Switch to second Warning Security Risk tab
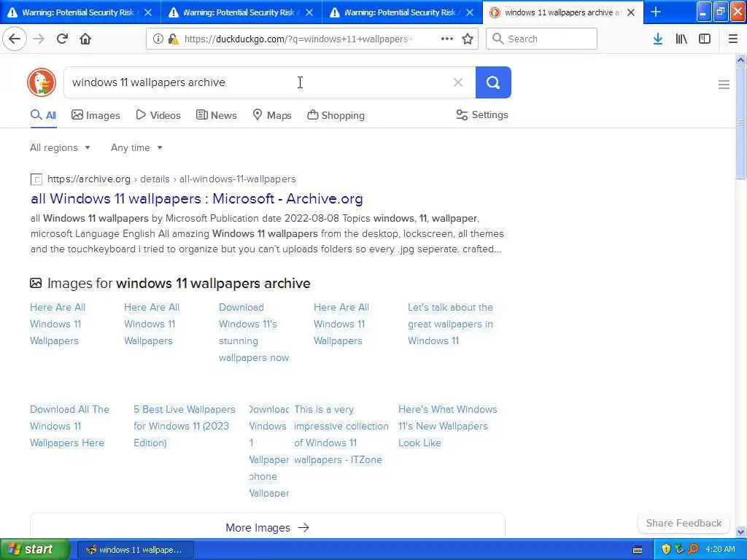This screenshot has width=747, height=560. (x=239, y=12)
